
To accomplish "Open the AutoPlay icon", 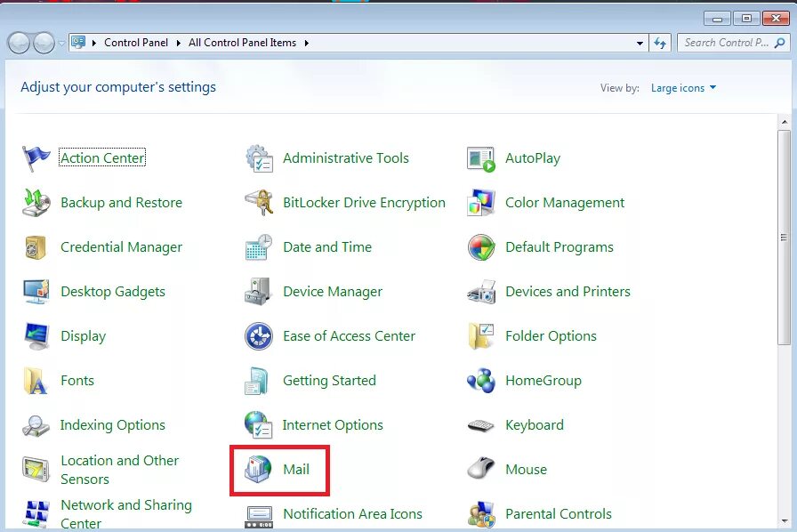I will tap(481, 158).
